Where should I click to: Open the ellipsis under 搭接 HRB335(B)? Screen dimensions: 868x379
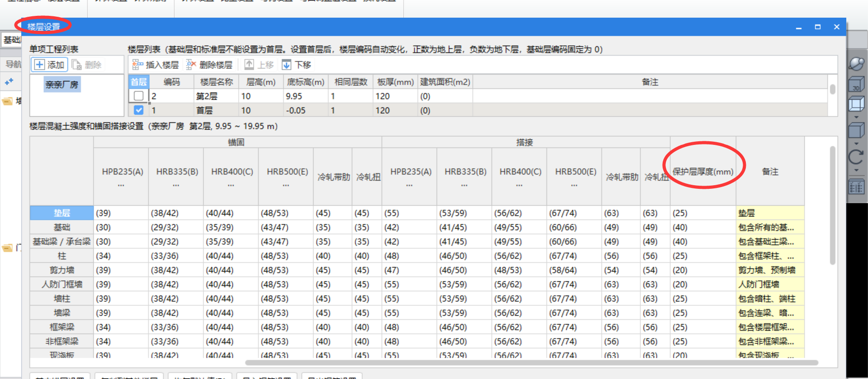[x=464, y=185]
